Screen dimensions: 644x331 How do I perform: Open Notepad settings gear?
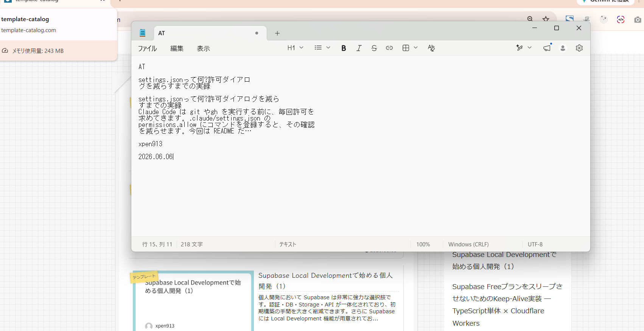click(x=579, y=48)
